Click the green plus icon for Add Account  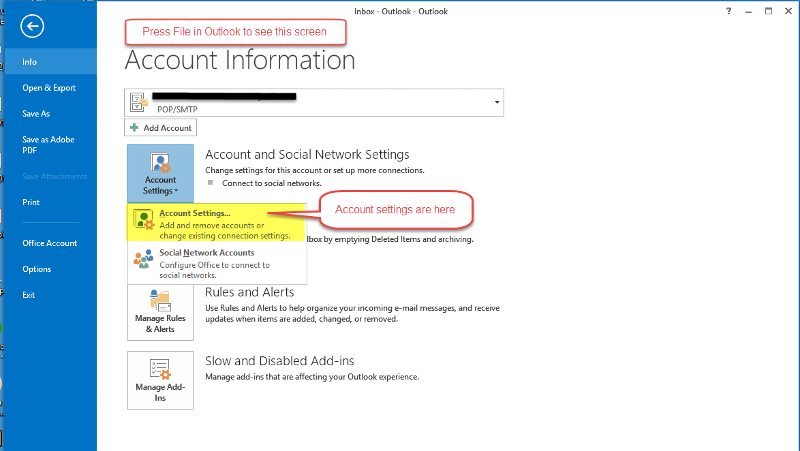(x=134, y=128)
